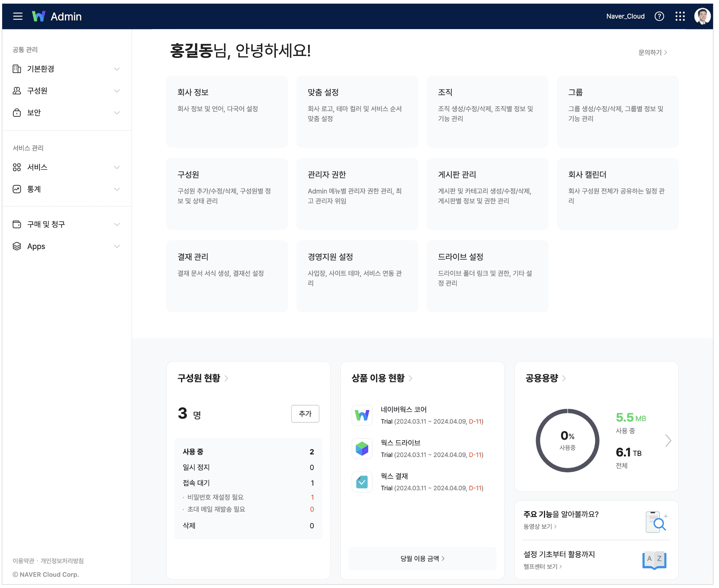719x588 pixels.
Task: Expand the 구성원 sidebar section
Action: pyautogui.click(x=117, y=91)
